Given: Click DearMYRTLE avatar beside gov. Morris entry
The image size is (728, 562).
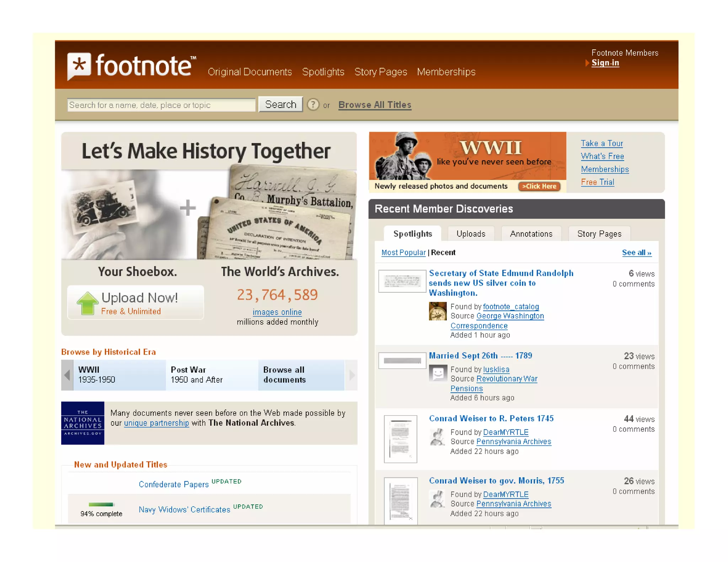Looking at the screenshot, I should tap(438, 499).
